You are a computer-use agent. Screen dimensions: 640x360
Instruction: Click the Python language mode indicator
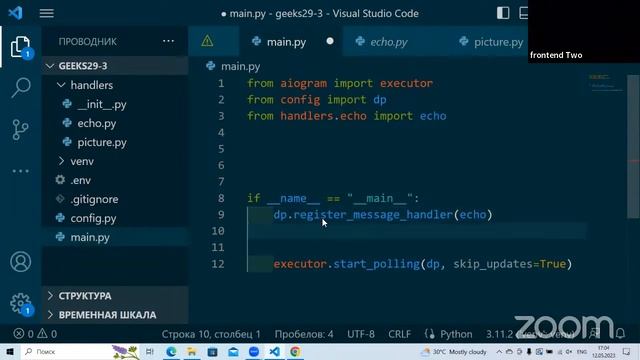(456, 334)
